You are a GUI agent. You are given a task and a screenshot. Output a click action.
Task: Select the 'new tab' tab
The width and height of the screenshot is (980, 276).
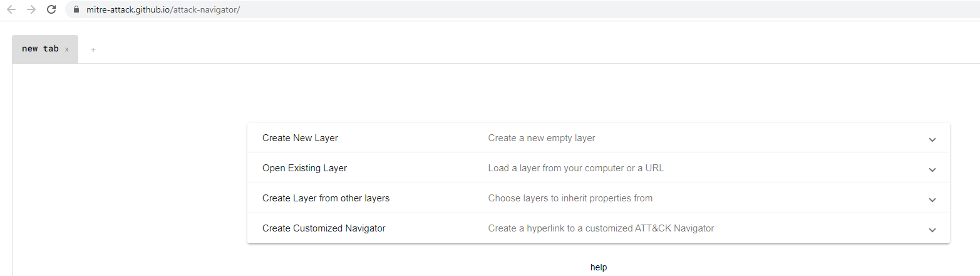[x=40, y=49]
